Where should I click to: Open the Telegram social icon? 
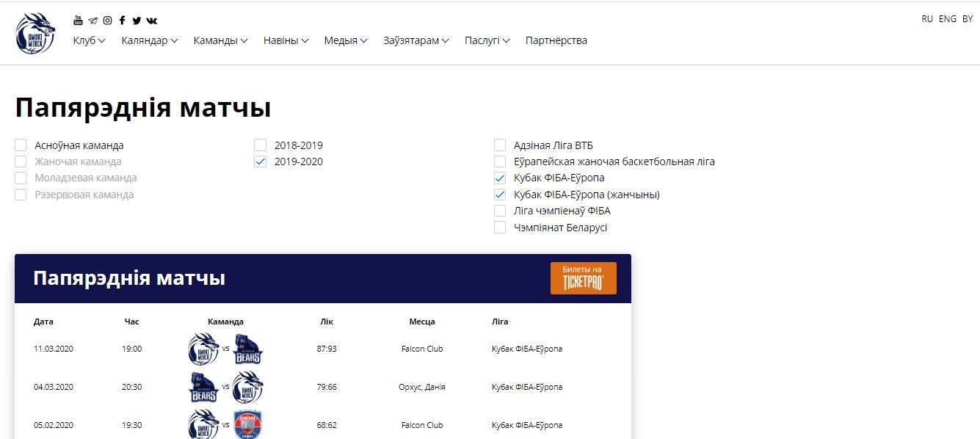[x=92, y=21]
